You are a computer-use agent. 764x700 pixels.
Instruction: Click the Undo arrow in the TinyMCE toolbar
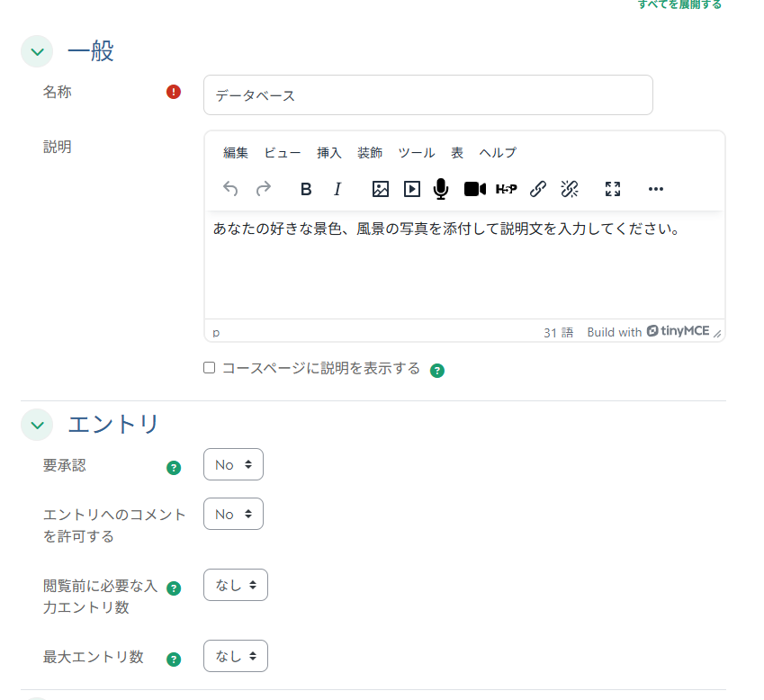click(x=230, y=189)
